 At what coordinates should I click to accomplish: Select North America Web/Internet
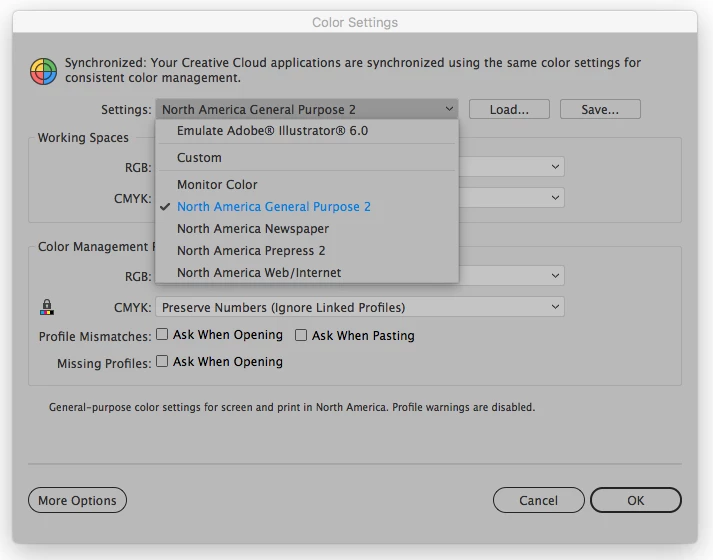[306, 272]
